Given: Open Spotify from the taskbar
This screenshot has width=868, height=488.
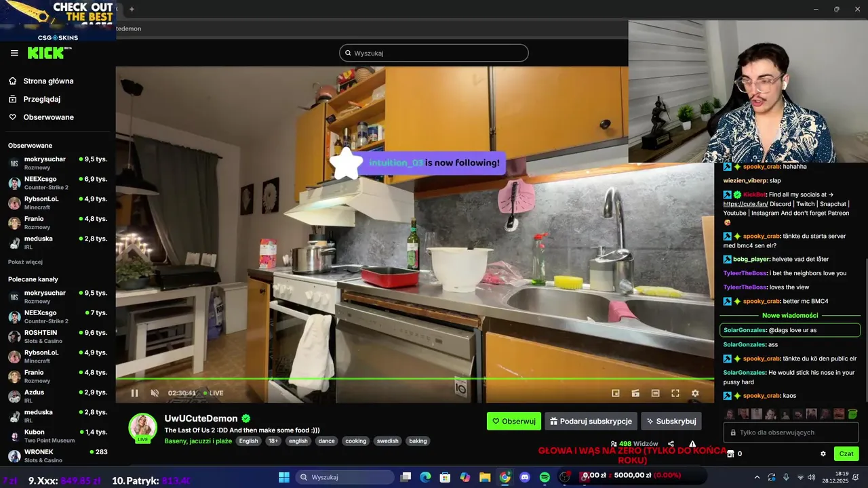Looking at the screenshot, I should (x=545, y=477).
